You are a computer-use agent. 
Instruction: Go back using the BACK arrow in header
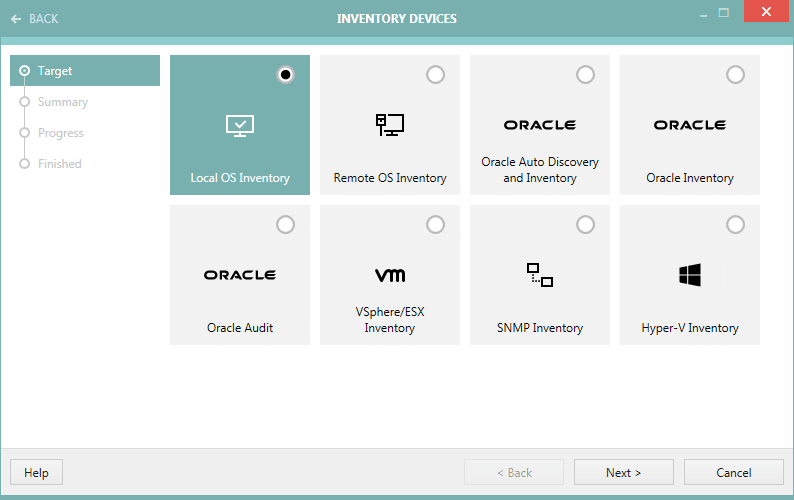point(35,19)
